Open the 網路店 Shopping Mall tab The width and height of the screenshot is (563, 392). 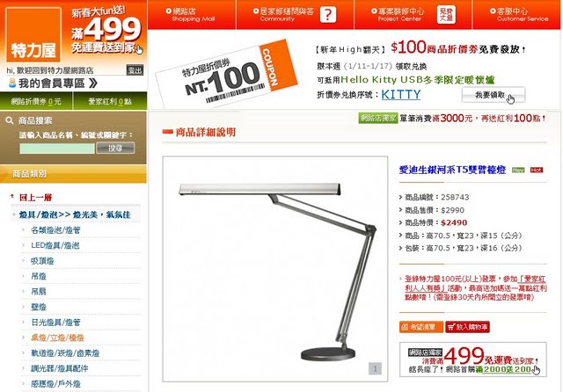pyautogui.click(x=192, y=15)
